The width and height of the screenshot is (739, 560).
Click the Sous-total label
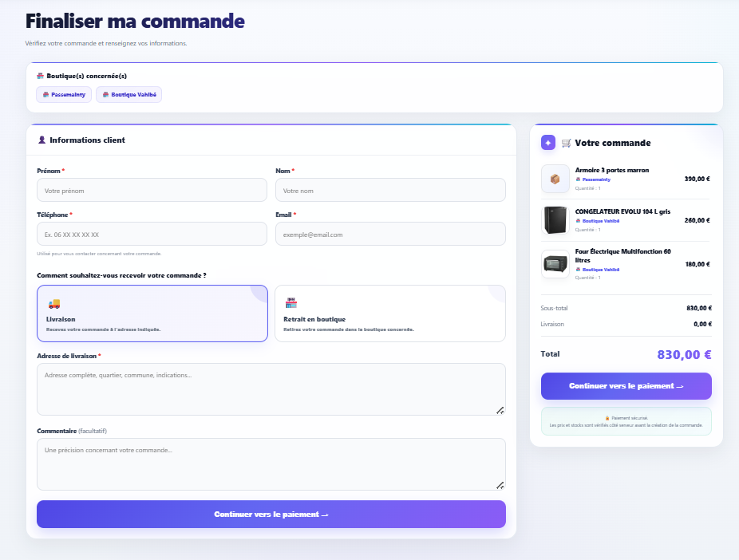554,308
